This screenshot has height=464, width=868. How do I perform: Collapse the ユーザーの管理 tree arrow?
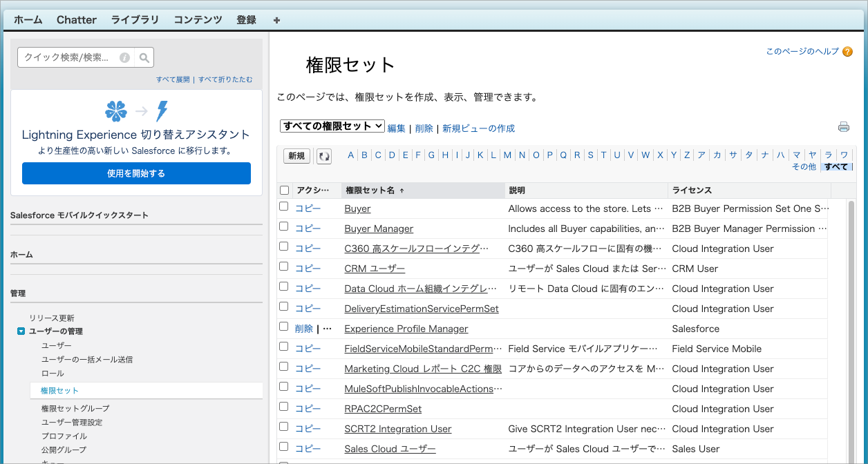[21, 331]
